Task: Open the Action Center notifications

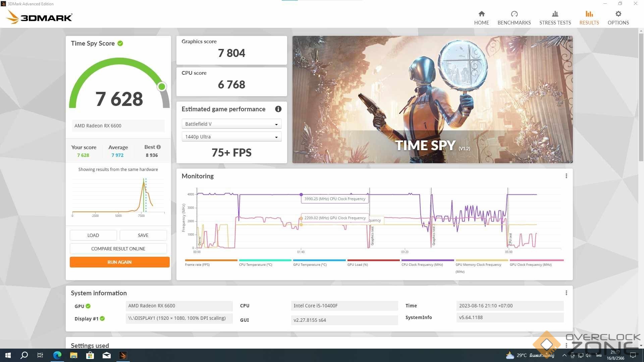Action: (x=633, y=355)
